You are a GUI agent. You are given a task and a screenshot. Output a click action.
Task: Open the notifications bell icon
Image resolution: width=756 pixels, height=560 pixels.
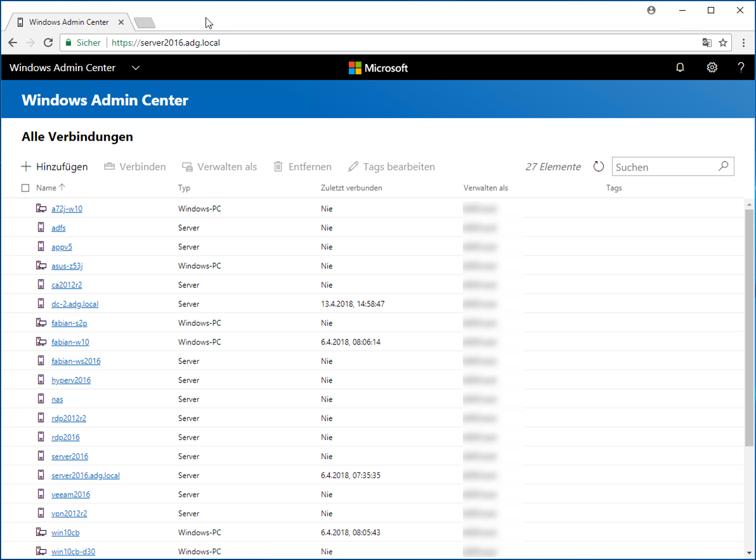click(x=680, y=67)
